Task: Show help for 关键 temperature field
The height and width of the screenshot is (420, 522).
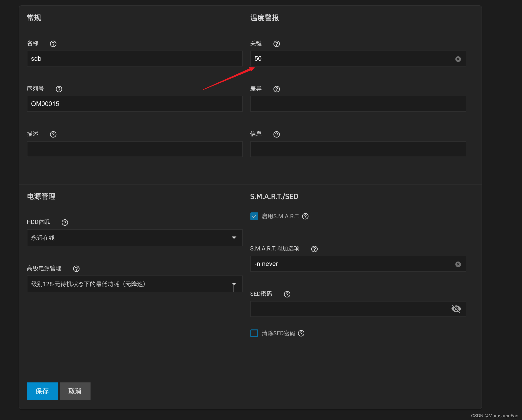Action: pos(276,44)
